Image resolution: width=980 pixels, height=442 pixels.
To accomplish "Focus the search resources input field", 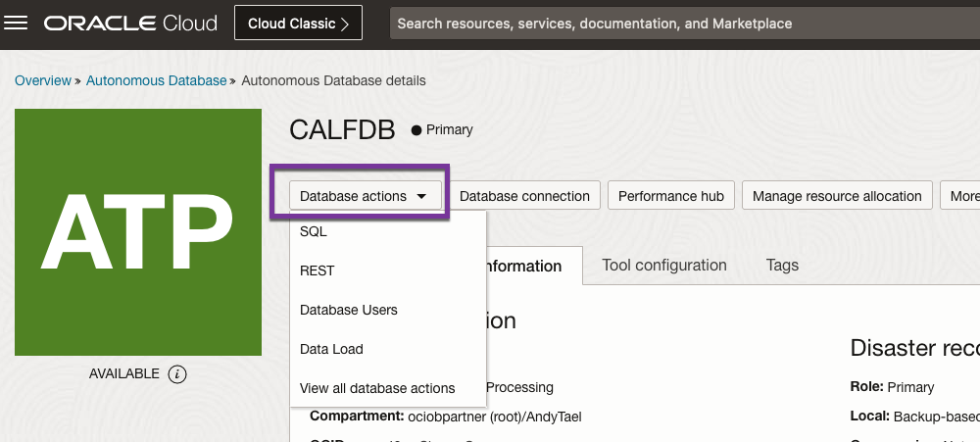I will pos(676,24).
